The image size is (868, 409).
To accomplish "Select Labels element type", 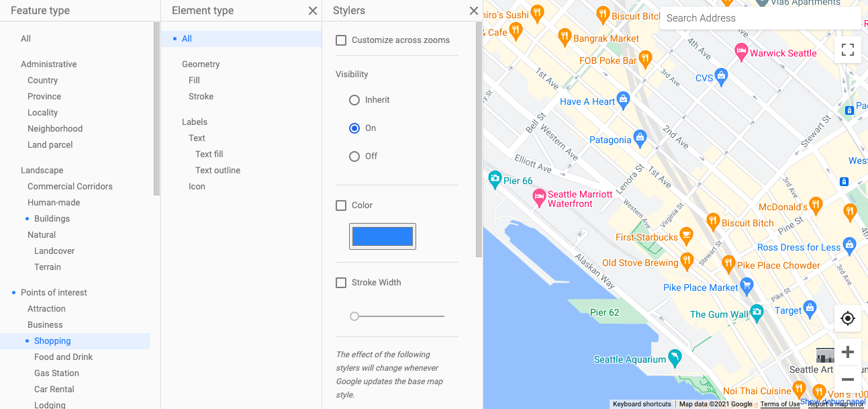I will 195,122.
